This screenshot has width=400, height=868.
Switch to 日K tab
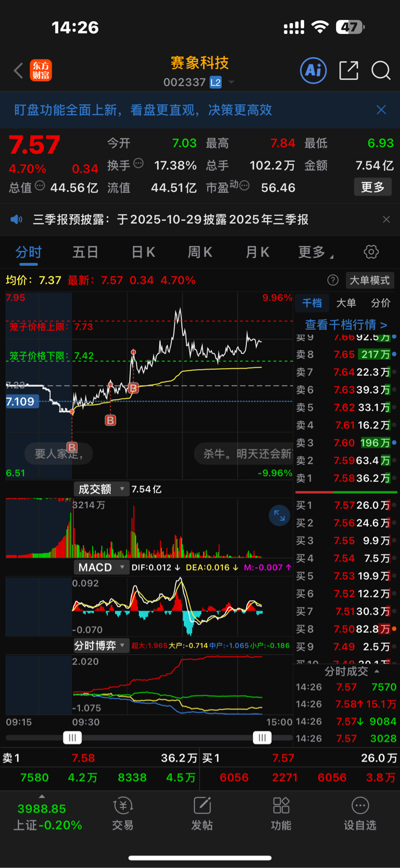[143, 252]
